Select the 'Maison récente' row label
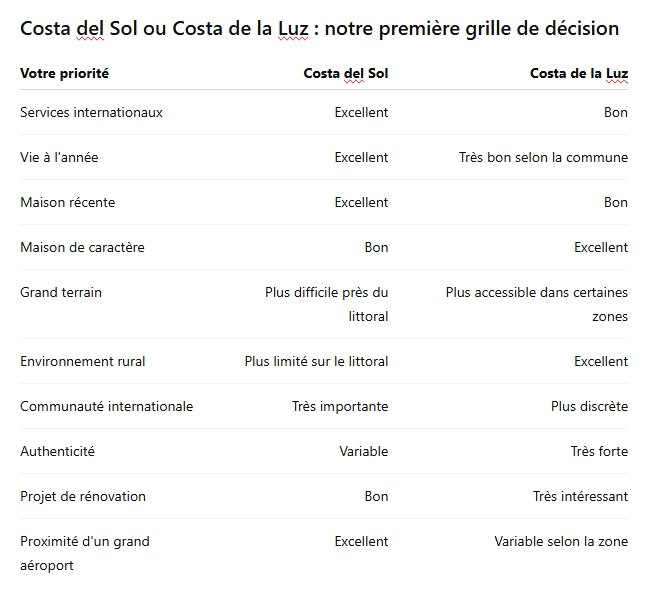The height and width of the screenshot is (597, 654). pos(68,203)
